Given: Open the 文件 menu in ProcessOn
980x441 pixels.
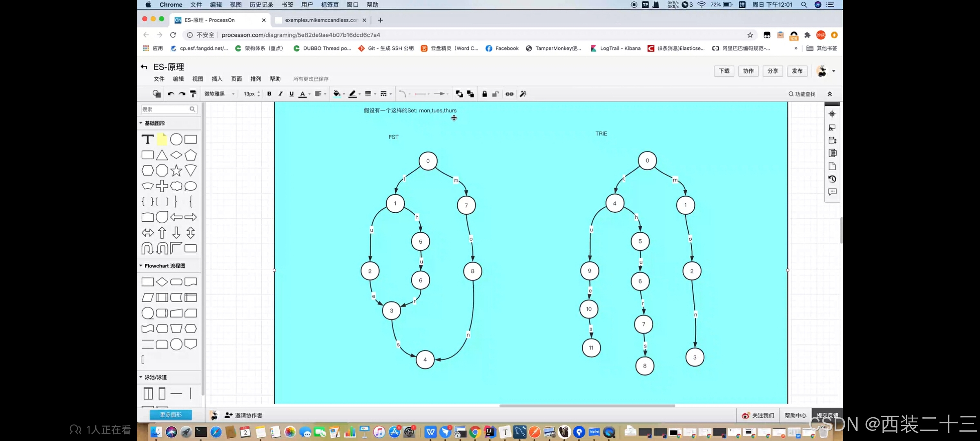Looking at the screenshot, I should pyautogui.click(x=159, y=79).
